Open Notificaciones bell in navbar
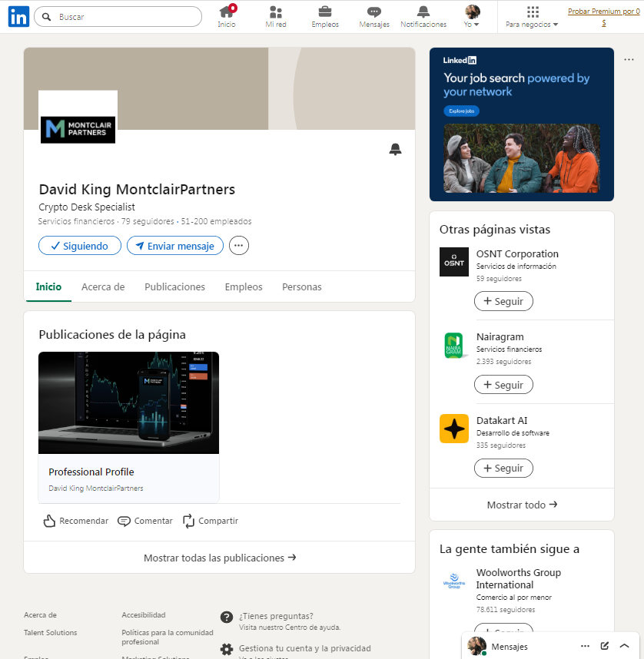644x659 pixels. (423, 17)
